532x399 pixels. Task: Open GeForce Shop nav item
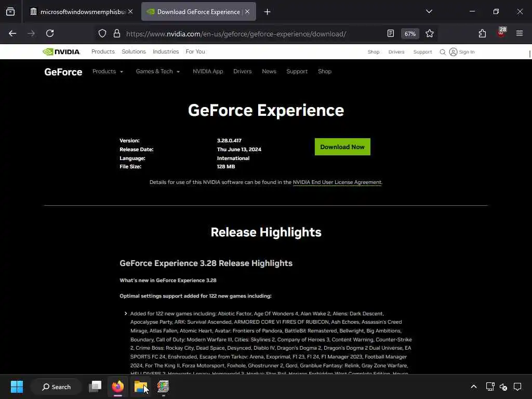[x=325, y=71]
